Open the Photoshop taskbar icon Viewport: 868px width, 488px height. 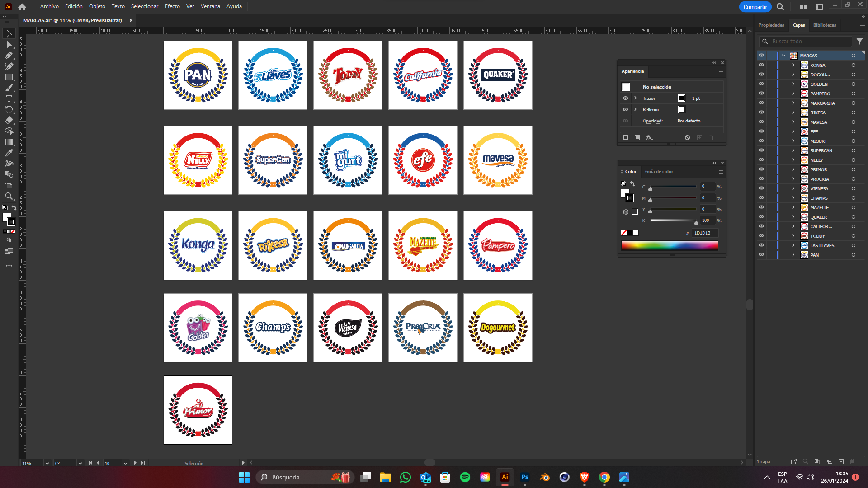pos(524,477)
